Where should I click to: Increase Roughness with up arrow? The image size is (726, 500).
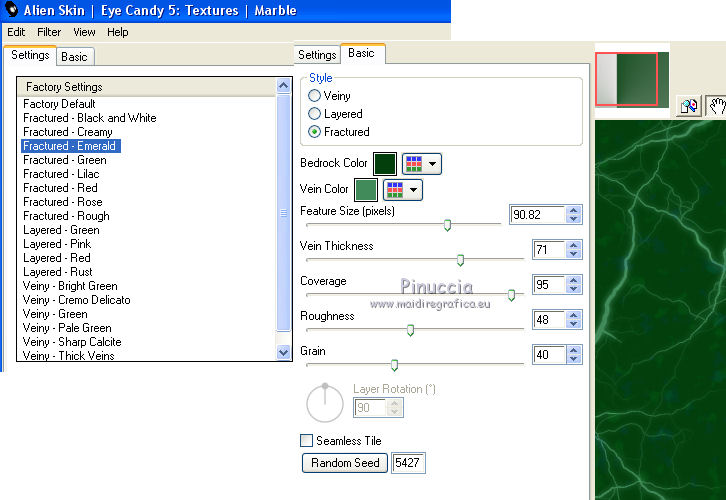pyautogui.click(x=574, y=315)
